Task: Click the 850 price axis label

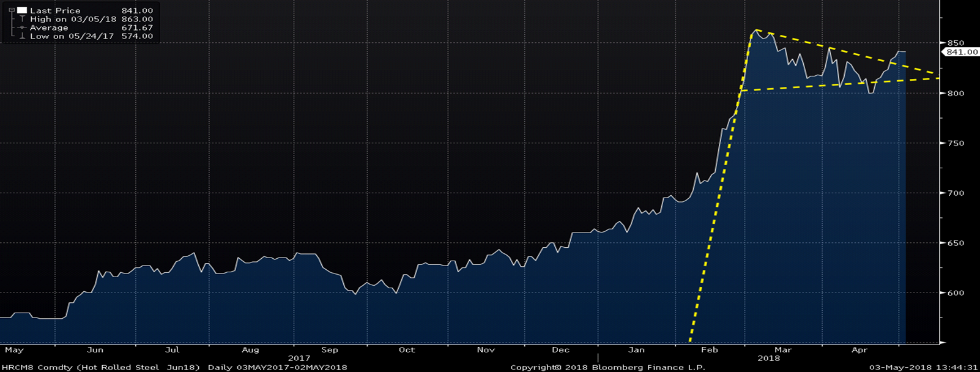Action: pos(956,43)
